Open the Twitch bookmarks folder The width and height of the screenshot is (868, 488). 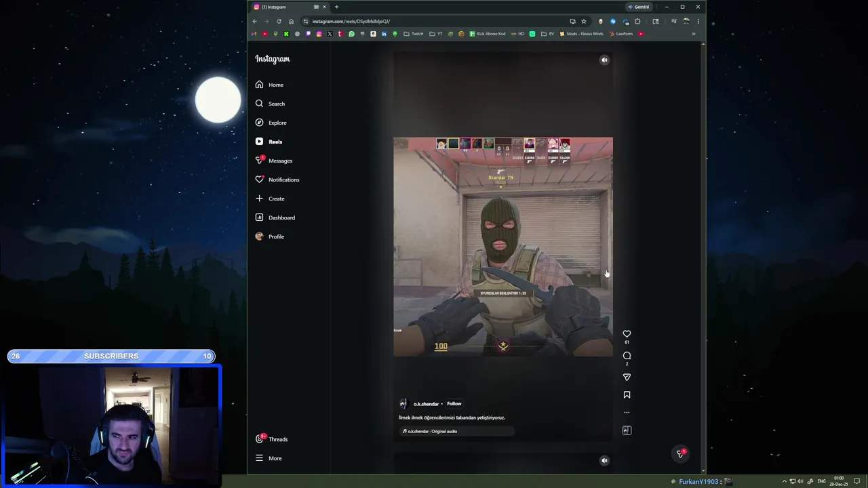click(414, 34)
